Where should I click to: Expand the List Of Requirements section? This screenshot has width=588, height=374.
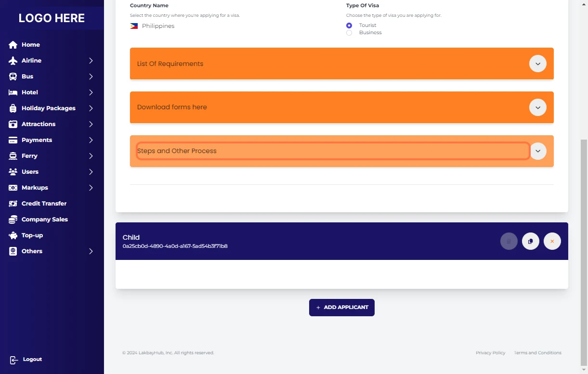click(537, 64)
